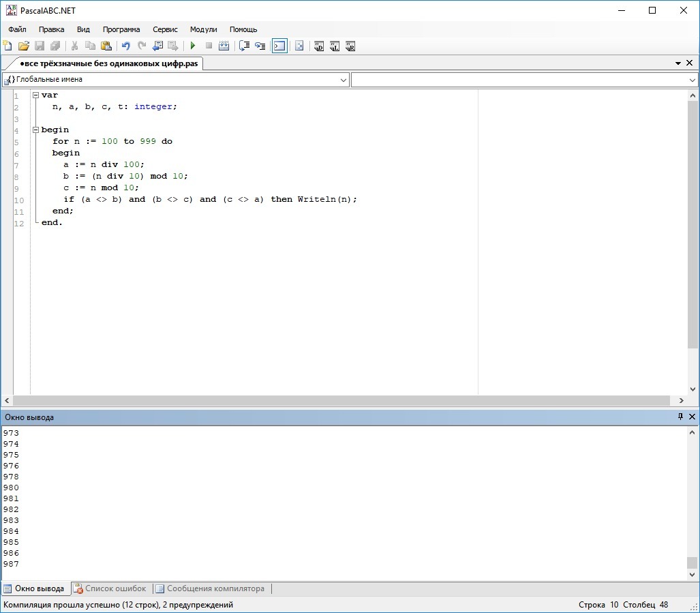Click the editor horizontal scrollbar right arrow
This screenshot has width=700, height=613.
(681, 400)
